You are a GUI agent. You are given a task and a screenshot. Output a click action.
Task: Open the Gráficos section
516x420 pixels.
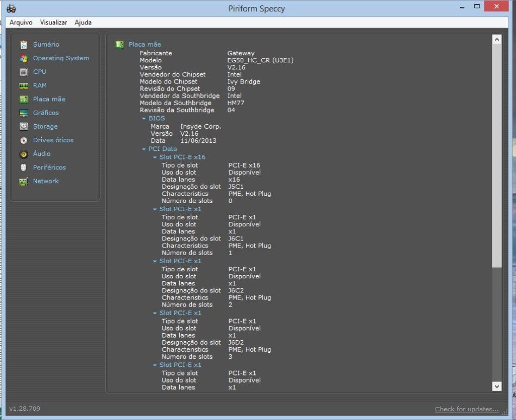click(x=46, y=113)
